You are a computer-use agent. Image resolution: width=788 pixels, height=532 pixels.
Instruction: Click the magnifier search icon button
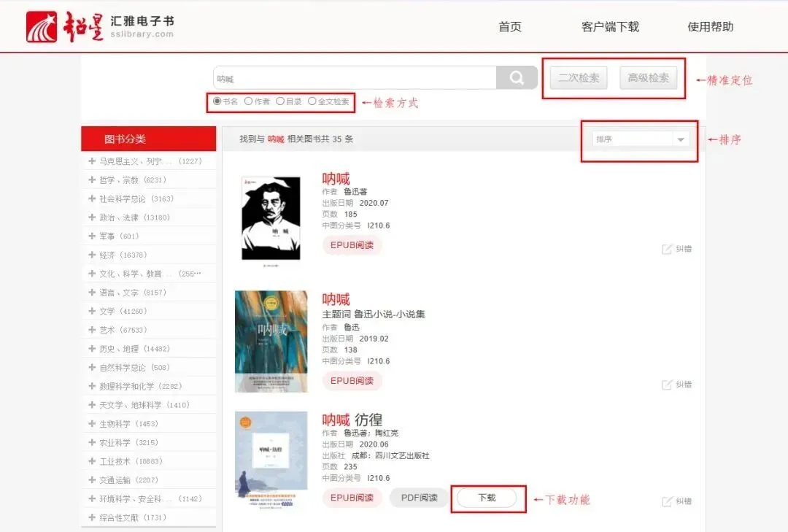click(x=517, y=78)
